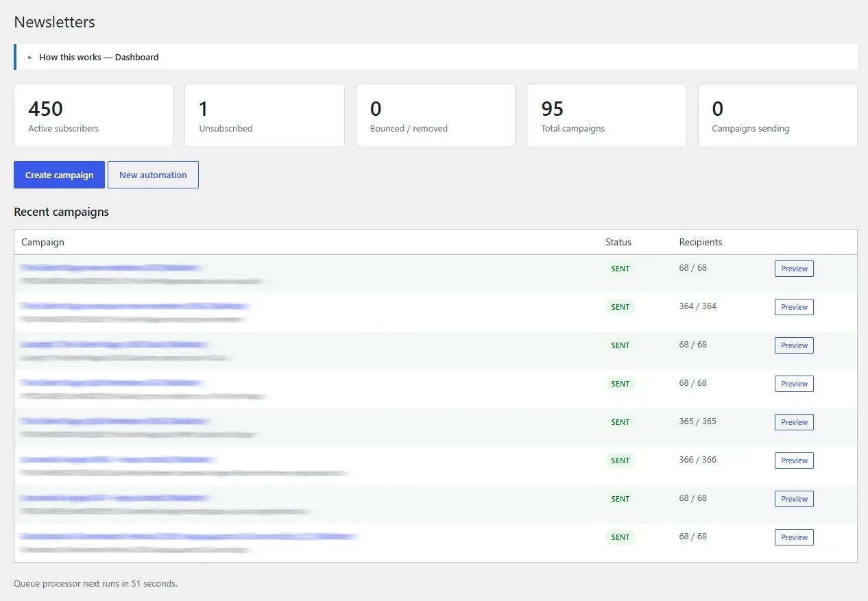Click the Recent campaigns heading
868x601 pixels.
(62, 212)
